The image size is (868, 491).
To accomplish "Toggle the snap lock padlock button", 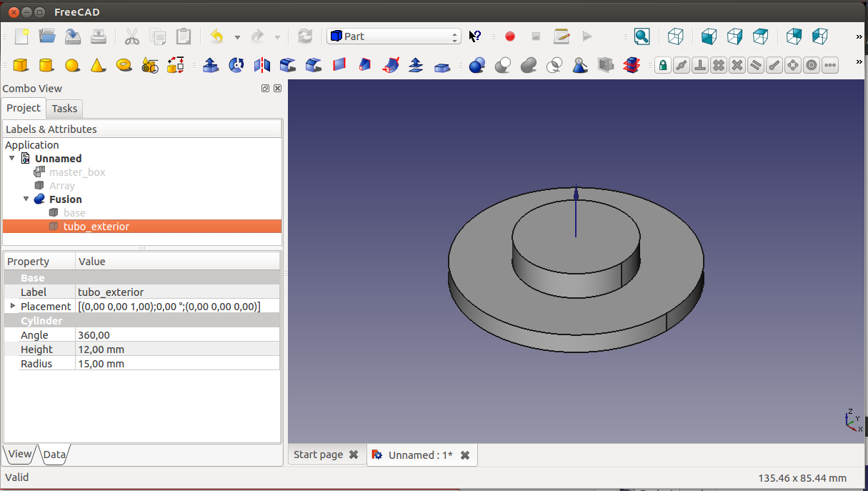I will pos(663,66).
